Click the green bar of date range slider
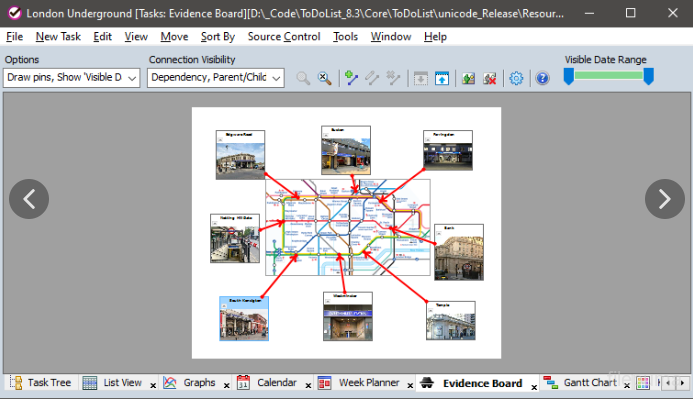This screenshot has height=401, width=693. pyautogui.click(x=609, y=75)
